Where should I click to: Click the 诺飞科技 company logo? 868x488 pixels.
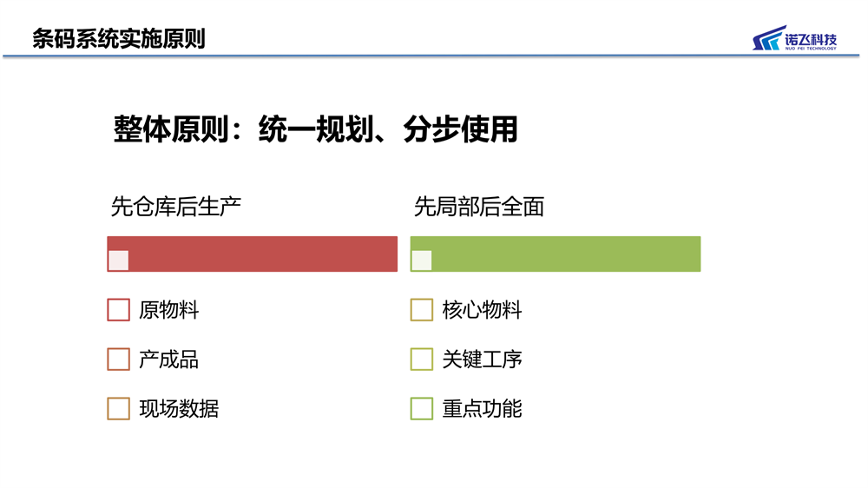click(794, 37)
